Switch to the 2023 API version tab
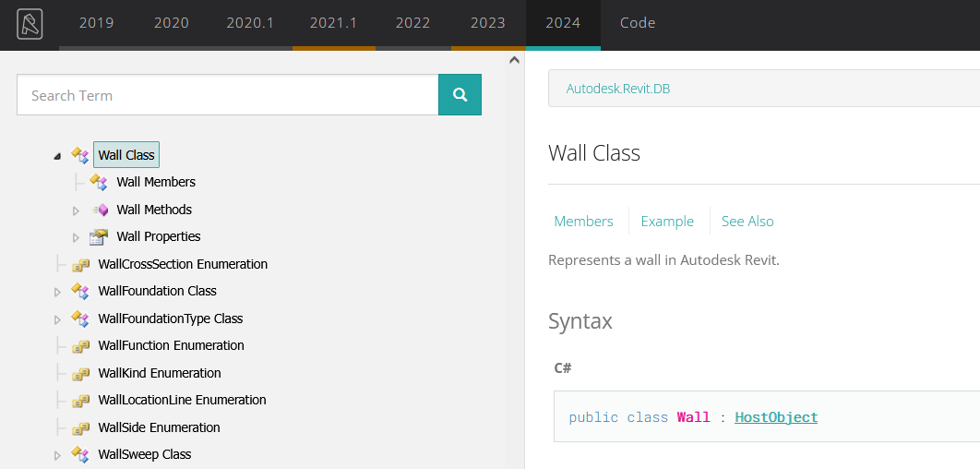The height and width of the screenshot is (469, 980). 488,23
